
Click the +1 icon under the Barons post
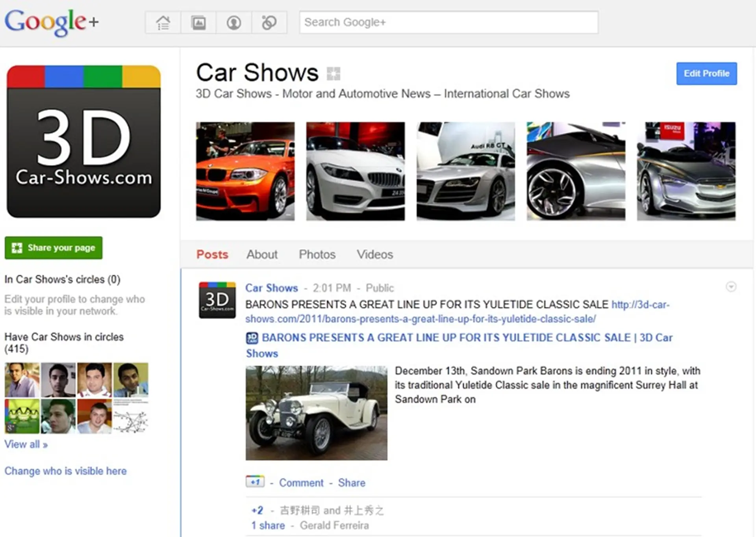[255, 481]
